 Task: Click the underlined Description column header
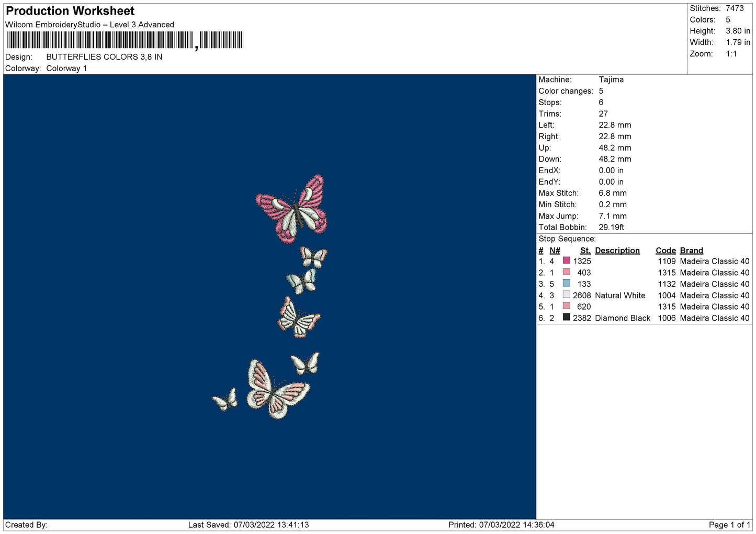[617, 251]
